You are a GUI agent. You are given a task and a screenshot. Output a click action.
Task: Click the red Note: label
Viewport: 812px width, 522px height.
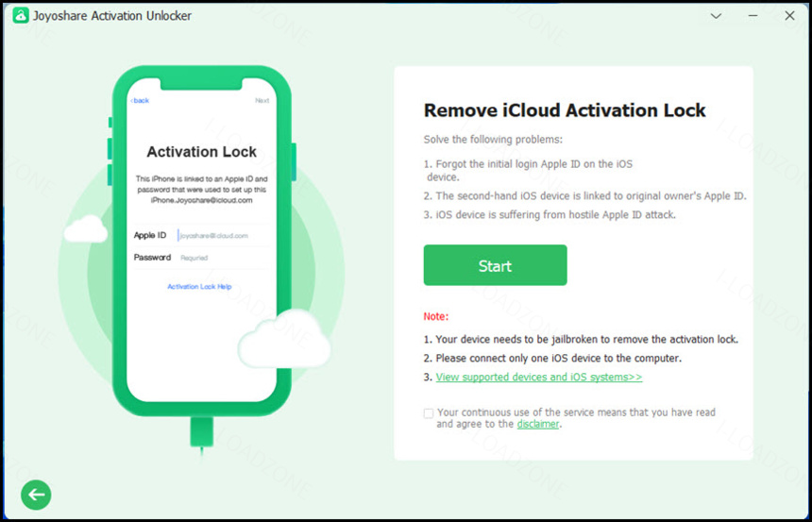point(436,316)
